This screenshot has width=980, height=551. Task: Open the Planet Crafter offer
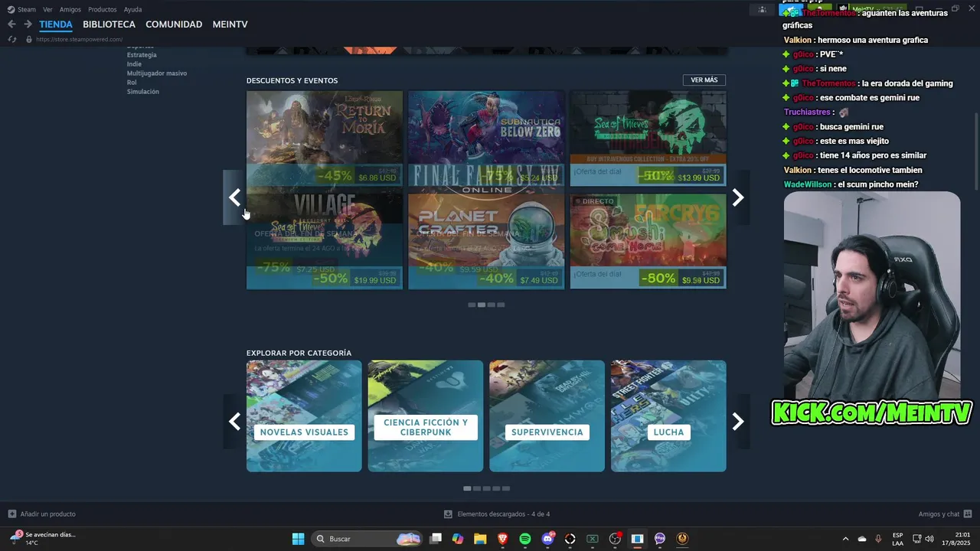(486, 241)
